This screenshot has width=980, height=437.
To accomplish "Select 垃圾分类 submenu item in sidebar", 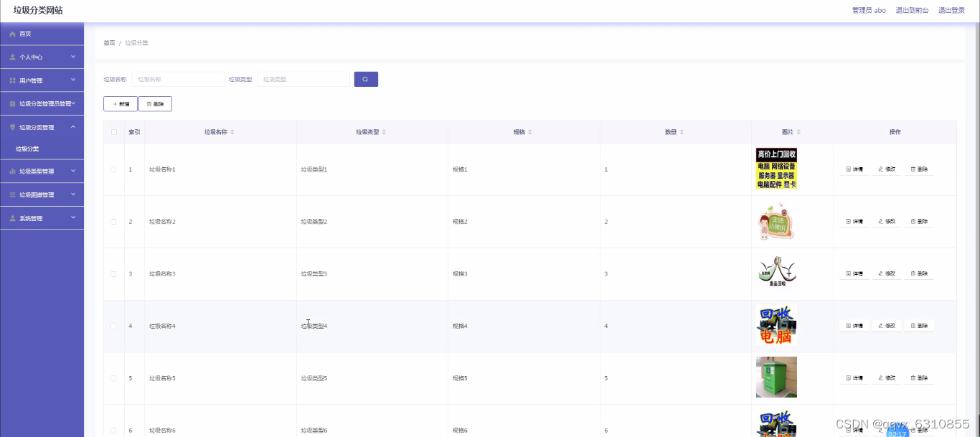I will 27,149.
